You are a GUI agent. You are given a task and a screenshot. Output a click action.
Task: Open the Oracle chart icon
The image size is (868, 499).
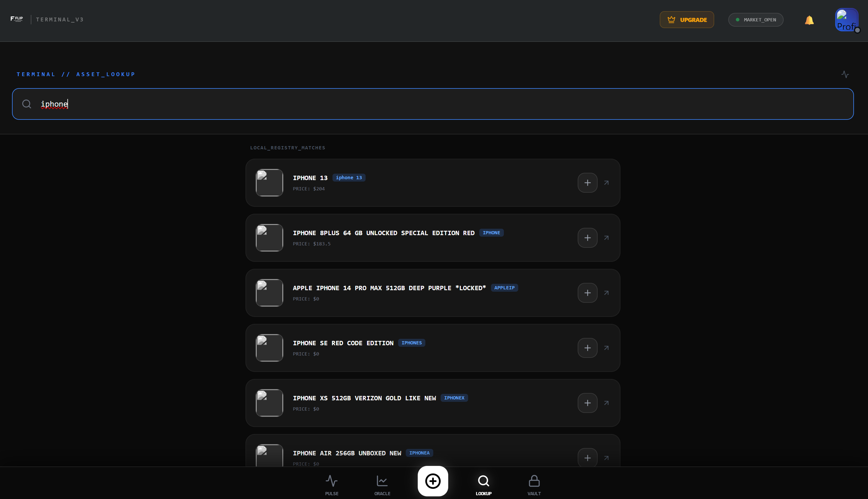382,481
